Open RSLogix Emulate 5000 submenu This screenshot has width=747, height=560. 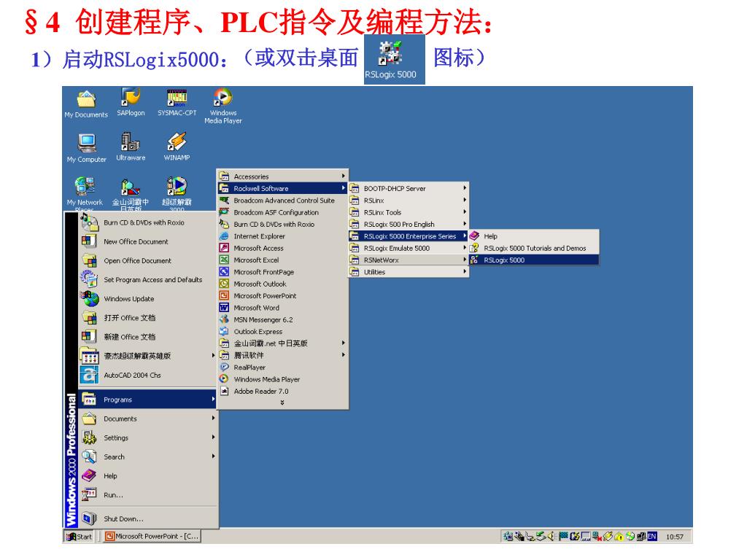409,248
